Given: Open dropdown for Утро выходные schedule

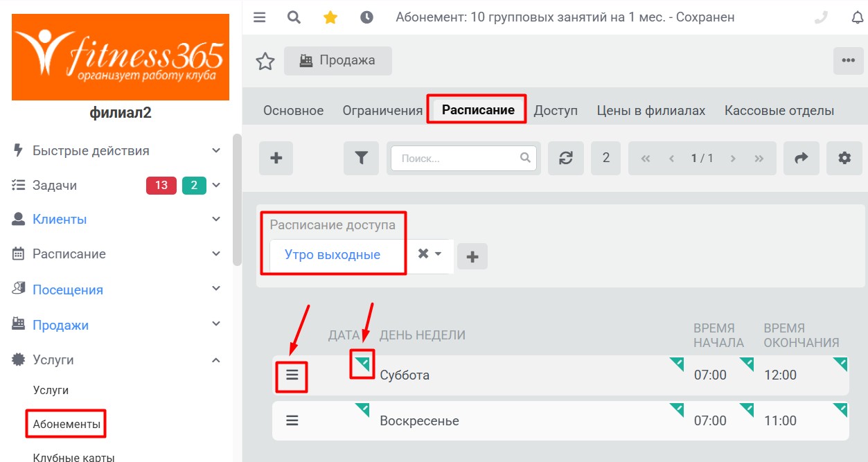Looking at the screenshot, I should pyautogui.click(x=439, y=254).
